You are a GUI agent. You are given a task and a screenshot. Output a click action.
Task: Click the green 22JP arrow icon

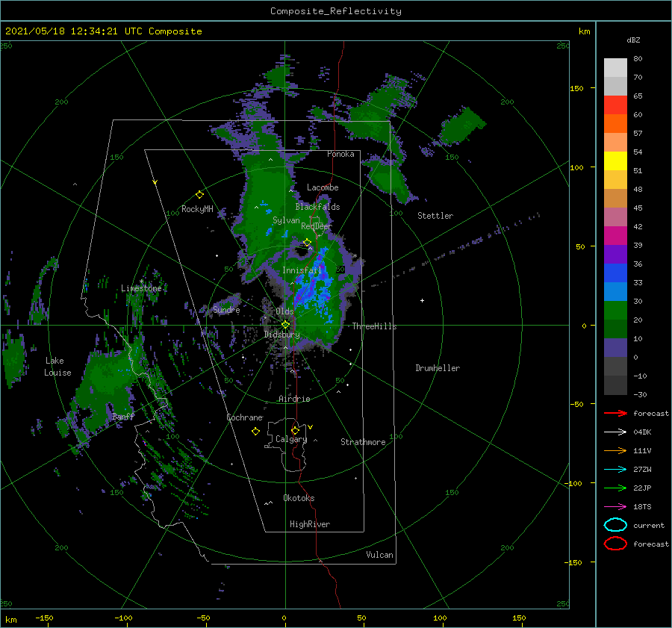point(615,488)
